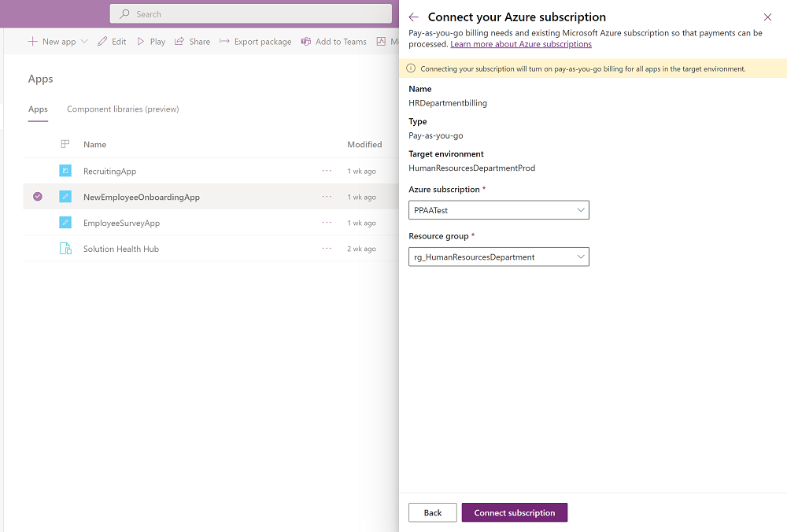Click the EmployeeSurveyApp app icon
The image size is (787, 532).
click(x=65, y=223)
